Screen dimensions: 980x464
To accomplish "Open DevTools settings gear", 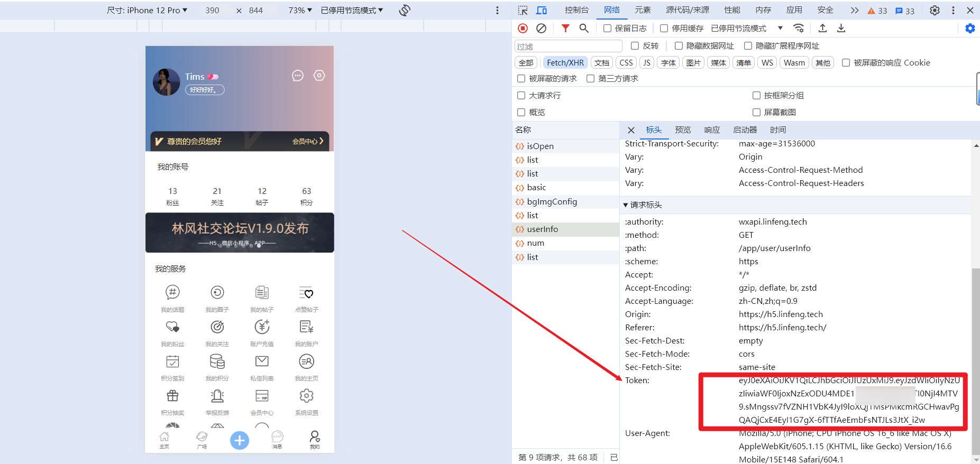I will 935,10.
